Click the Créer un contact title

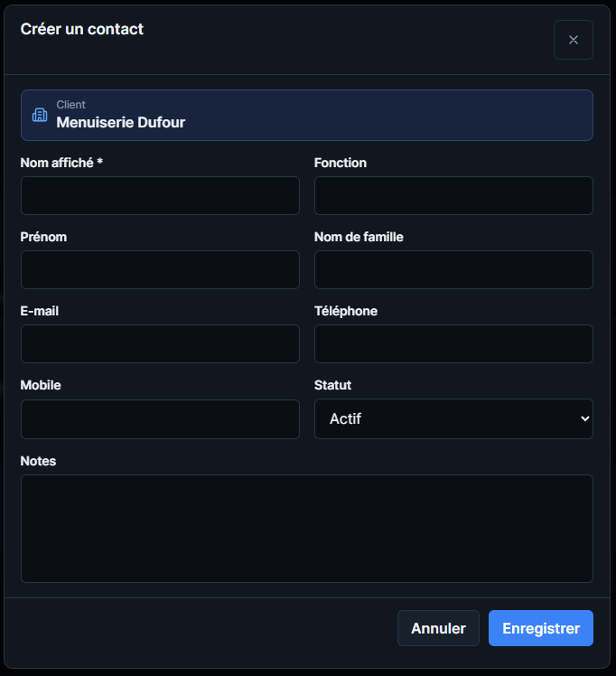pos(82,29)
